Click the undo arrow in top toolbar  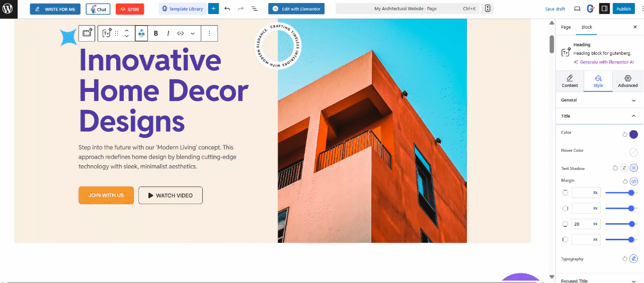(x=227, y=9)
